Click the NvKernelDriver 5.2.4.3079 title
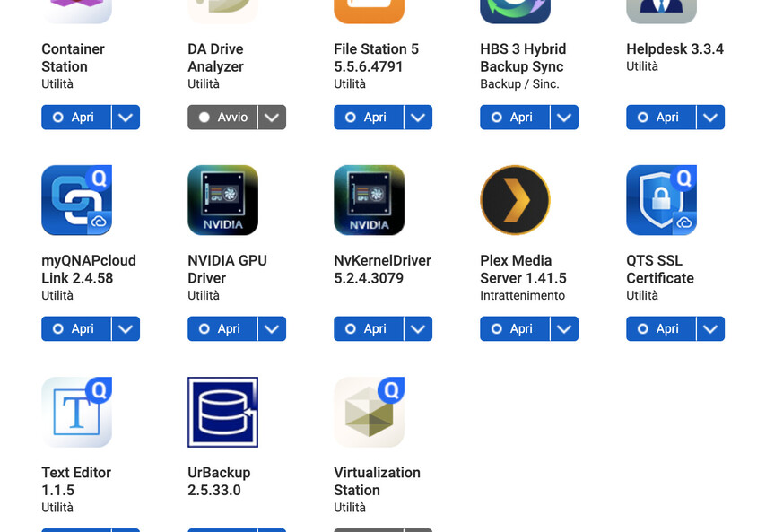Screen dimensions: 757x532 coord(382,269)
